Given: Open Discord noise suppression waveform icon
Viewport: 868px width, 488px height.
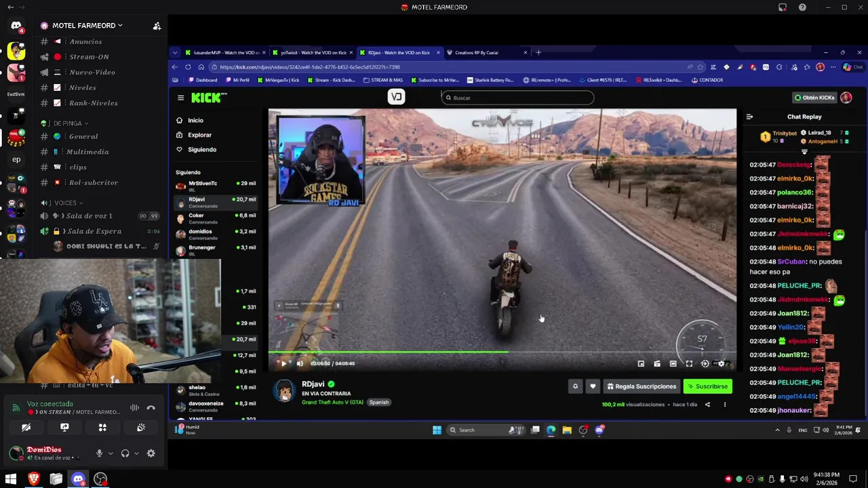Looking at the screenshot, I should (x=134, y=408).
